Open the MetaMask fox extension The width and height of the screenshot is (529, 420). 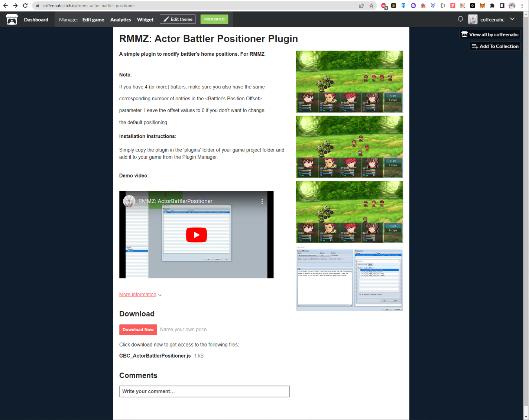click(482, 6)
